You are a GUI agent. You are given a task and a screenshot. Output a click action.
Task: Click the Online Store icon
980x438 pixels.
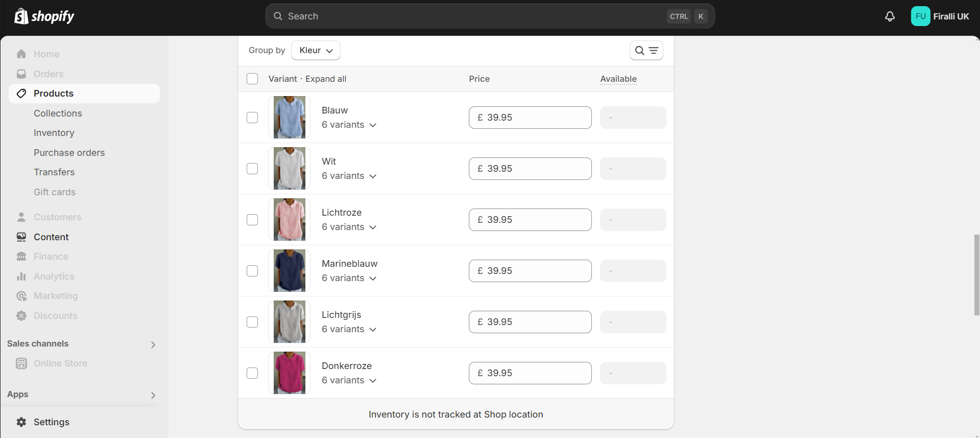(x=21, y=363)
